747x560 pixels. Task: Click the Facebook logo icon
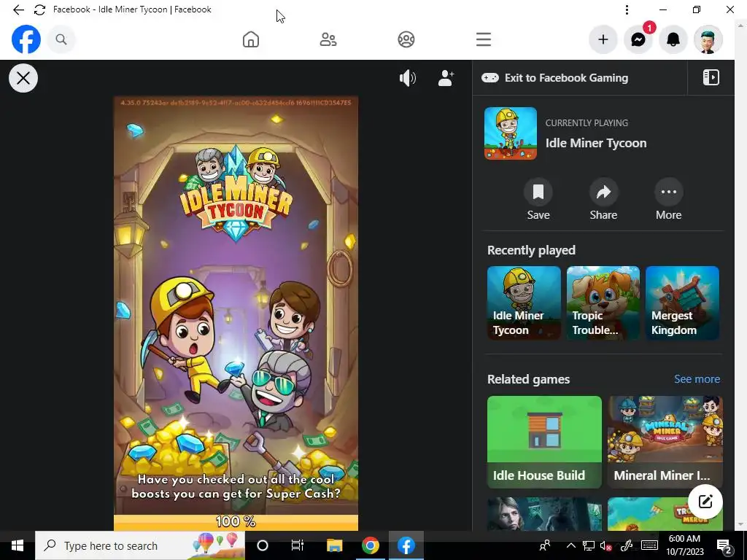(x=26, y=39)
